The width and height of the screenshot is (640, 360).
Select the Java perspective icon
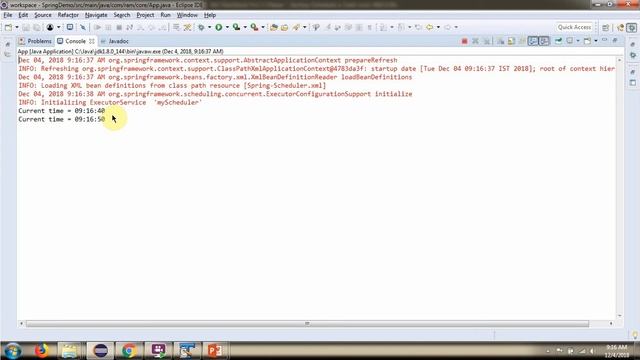click(x=620, y=27)
